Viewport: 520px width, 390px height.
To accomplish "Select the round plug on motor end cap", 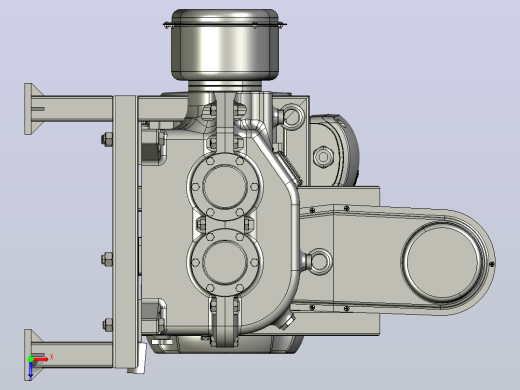I will tap(323, 156).
